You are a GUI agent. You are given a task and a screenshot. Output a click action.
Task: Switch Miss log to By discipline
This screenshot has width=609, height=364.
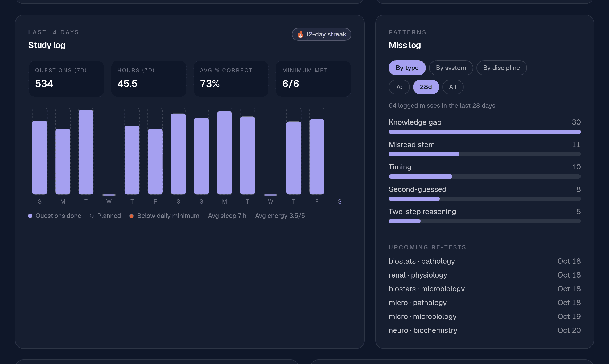(x=501, y=68)
